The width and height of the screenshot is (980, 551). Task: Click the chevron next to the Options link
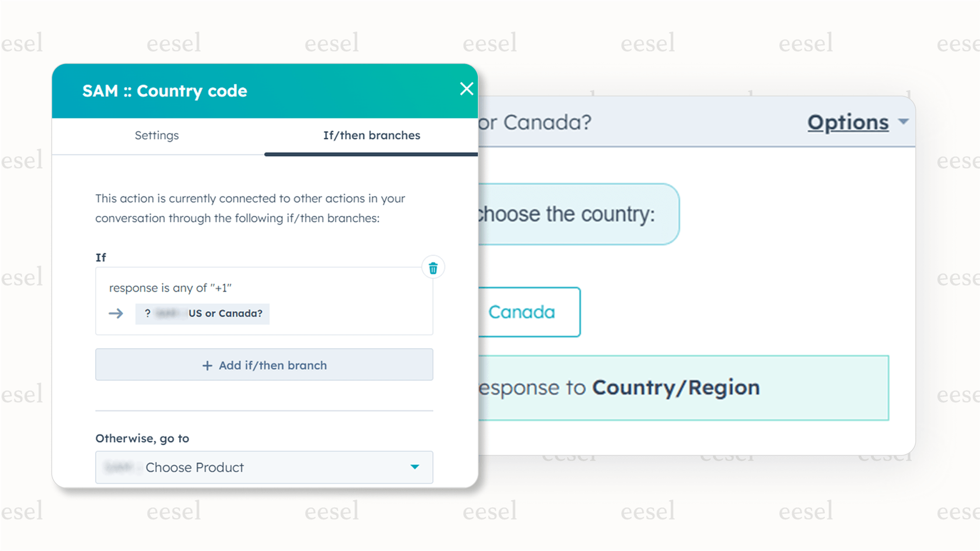(x=903, y=122)
